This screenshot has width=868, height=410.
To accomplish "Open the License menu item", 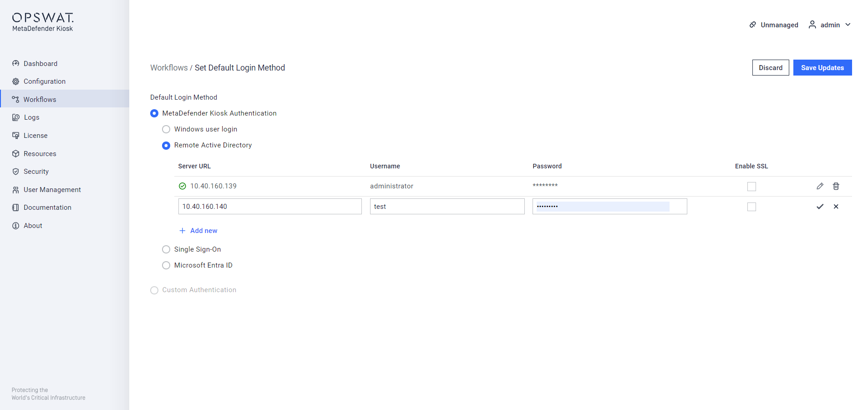I will coord(65,136).
